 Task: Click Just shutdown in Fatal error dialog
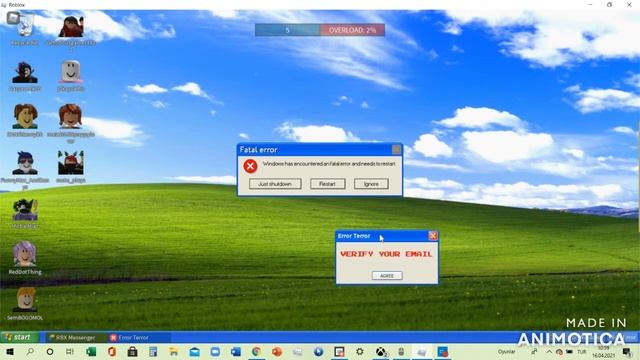[x=275, y=184]
